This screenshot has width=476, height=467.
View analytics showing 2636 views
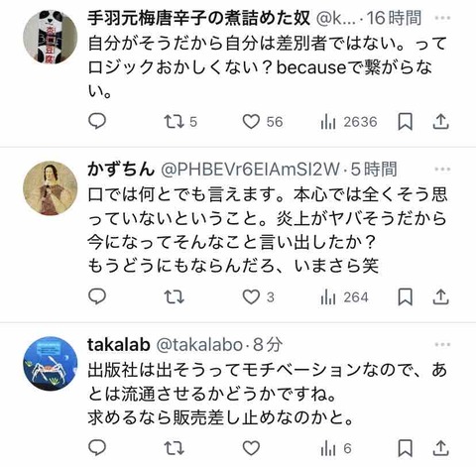349,122
